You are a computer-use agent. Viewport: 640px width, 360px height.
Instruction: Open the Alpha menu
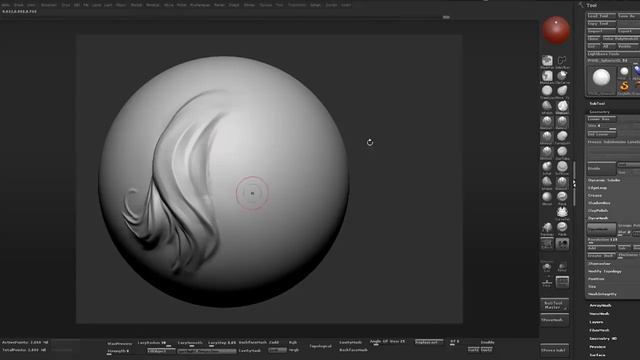click(x=6, y=5)
